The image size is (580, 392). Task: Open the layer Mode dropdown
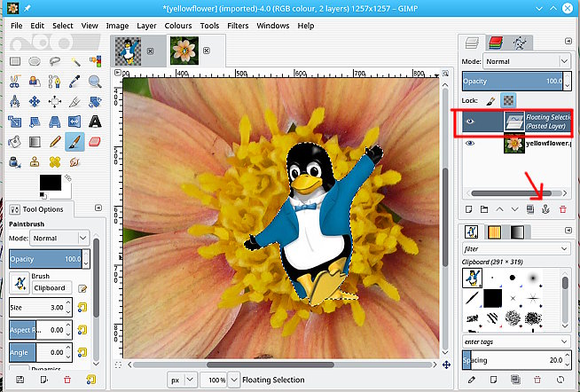[527, 61]
